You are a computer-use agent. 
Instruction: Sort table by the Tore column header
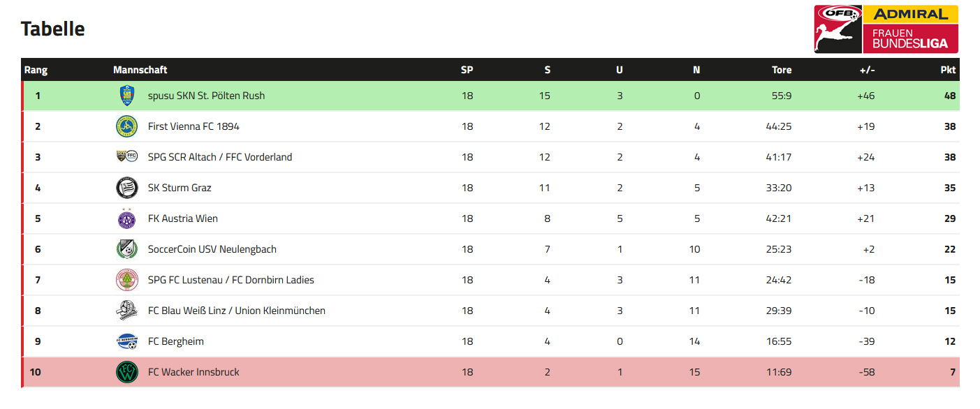(782, 70)
